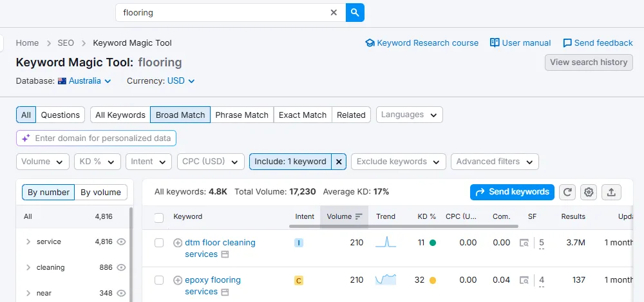Clear the flooring search field
Image resolution: width=644 pixels, height=302 pixels.
[334, 13]
